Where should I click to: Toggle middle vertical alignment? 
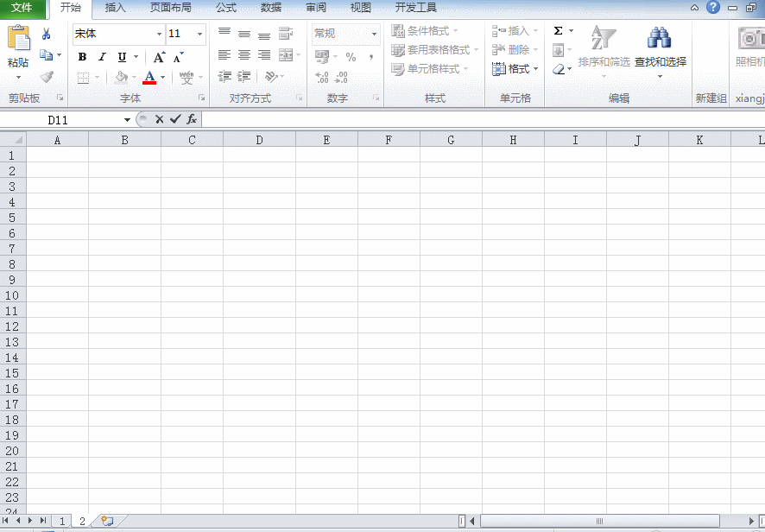[x=244, y=34]
